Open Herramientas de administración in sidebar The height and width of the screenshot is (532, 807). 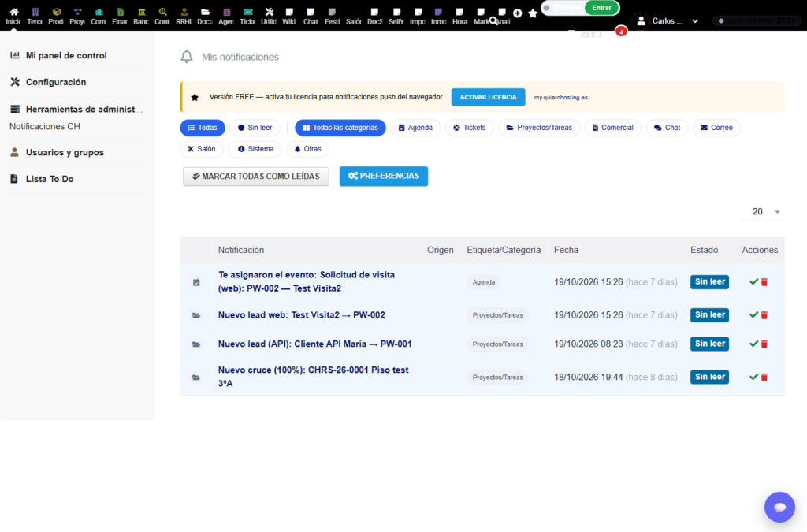pos(84,109)
